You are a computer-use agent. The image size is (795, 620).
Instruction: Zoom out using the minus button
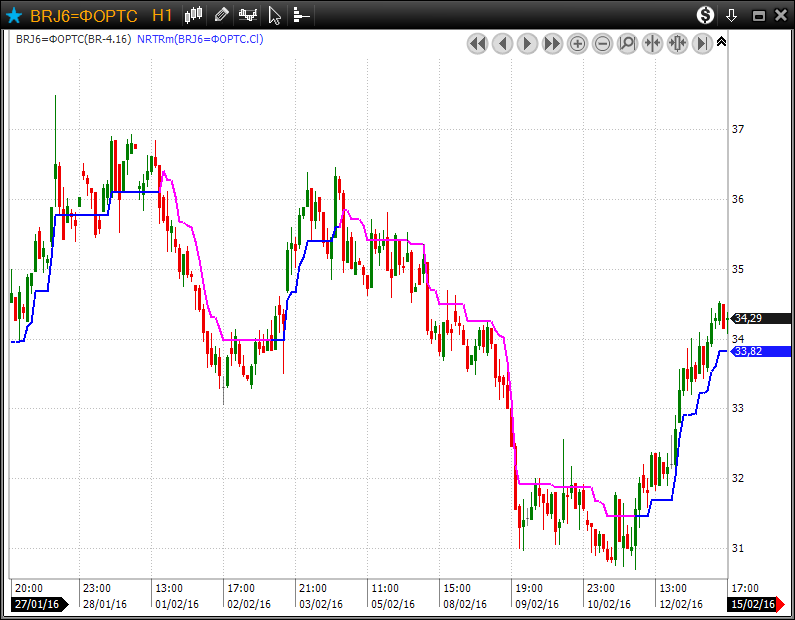602,43
